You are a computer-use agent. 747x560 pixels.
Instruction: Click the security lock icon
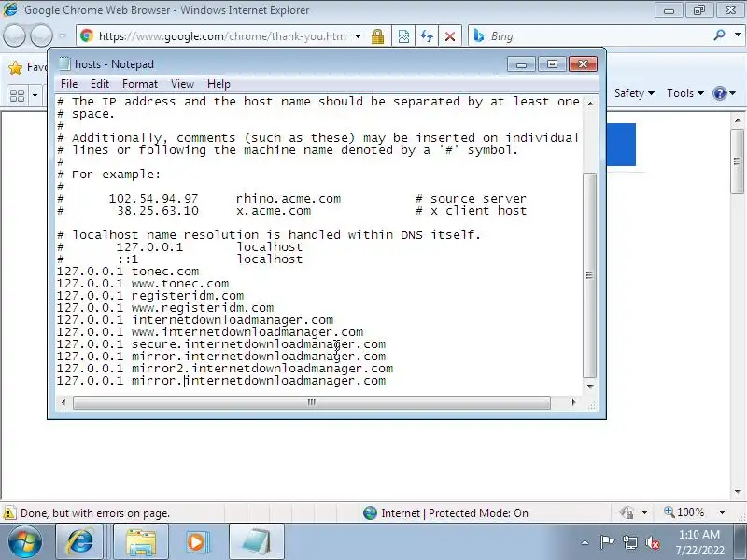point(377,36)
